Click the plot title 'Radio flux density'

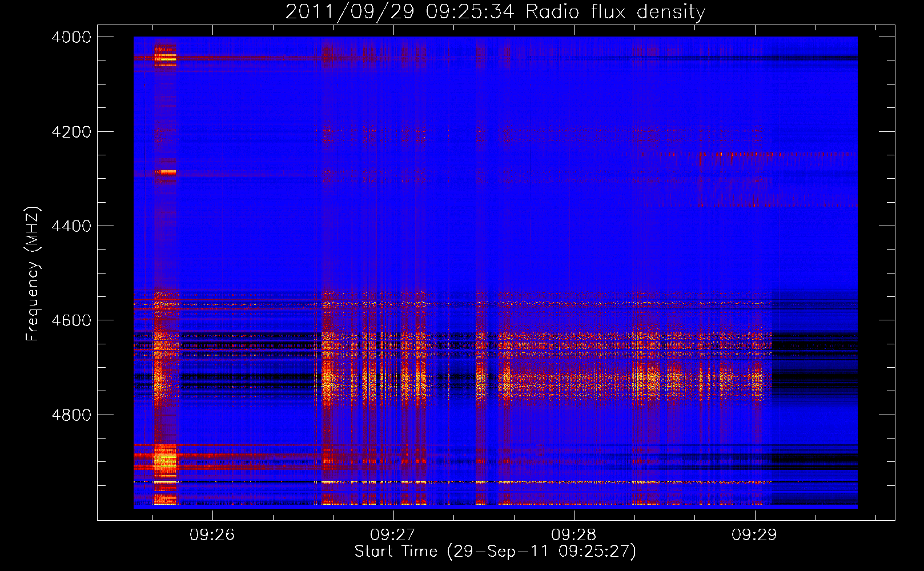coord(616,12)
